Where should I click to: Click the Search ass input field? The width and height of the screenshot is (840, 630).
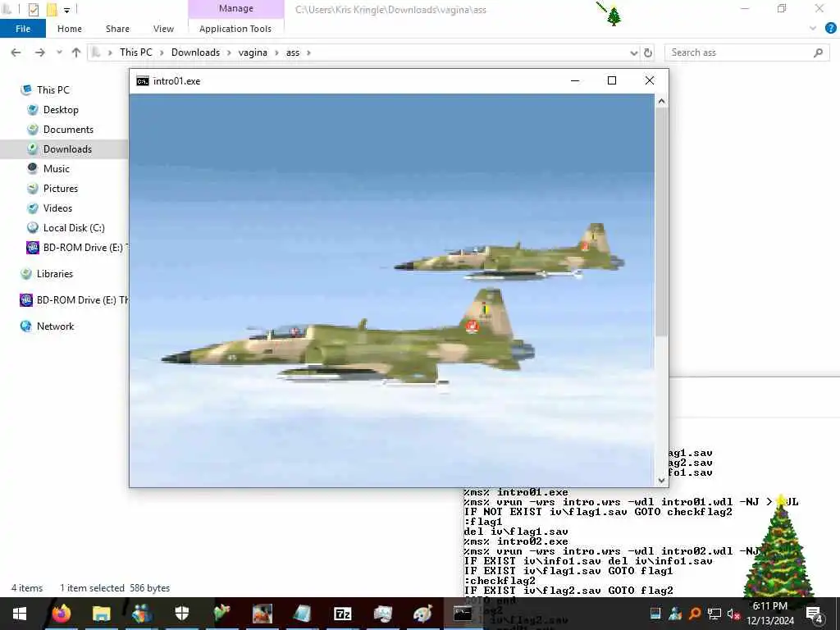[739, 52]
